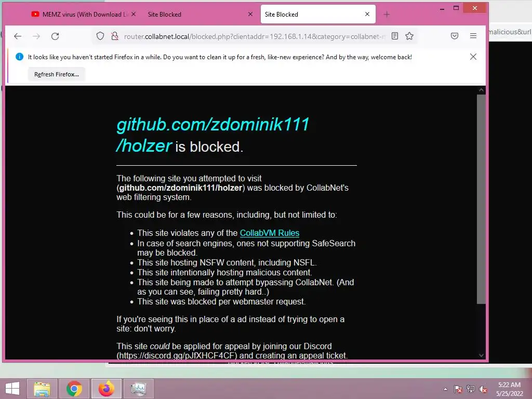The height and width of the screenshot is (399, 532).
Task: Click the network status tray icon
Action: pyautogui.click(x=471, y=389)
